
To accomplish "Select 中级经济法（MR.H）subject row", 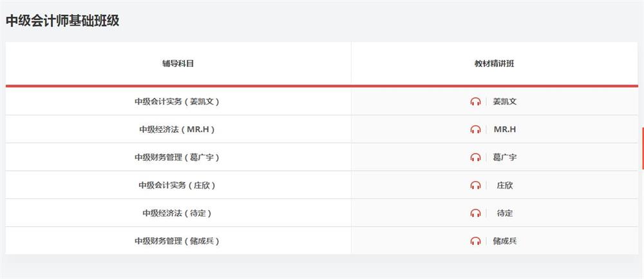I will [178, 130].
